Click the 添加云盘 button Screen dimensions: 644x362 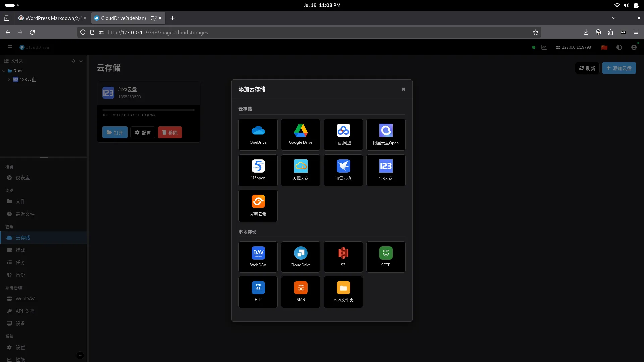pos(619,68)
